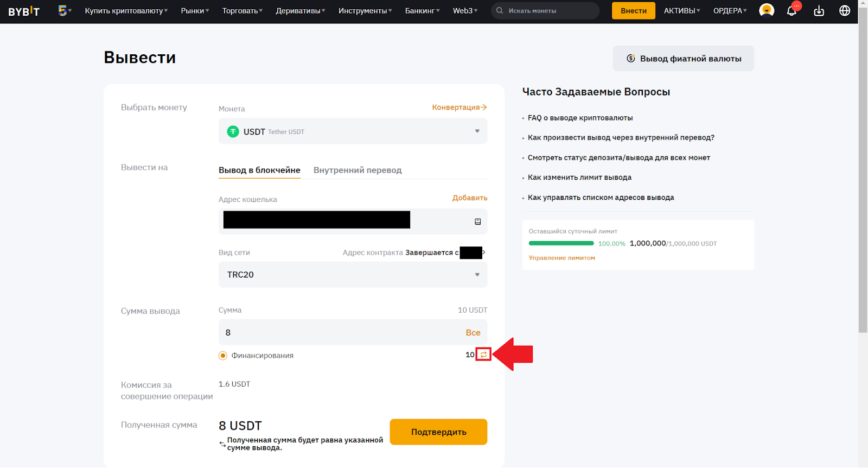Click the Подтвердить confirm button
The image size is (868, 468).
(x=438, y=432)
